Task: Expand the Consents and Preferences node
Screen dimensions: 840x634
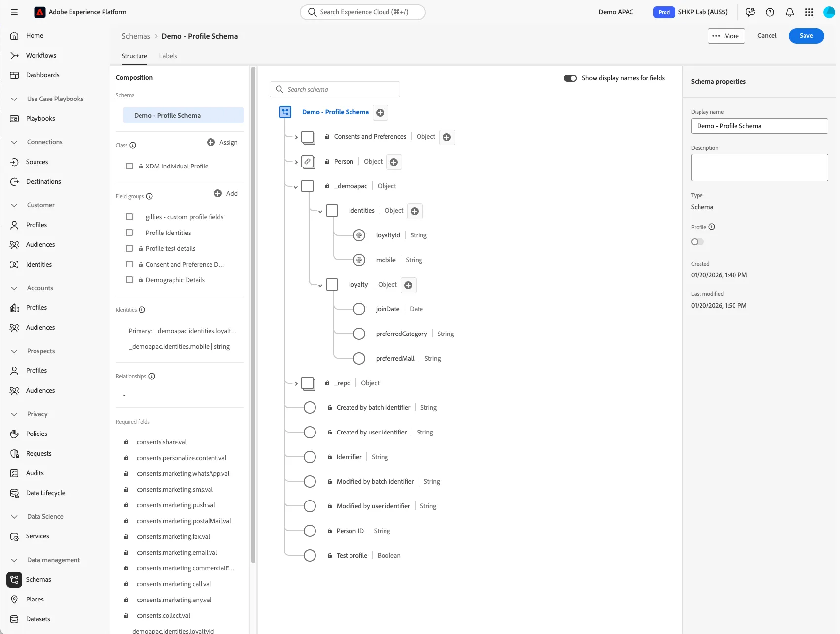Action: (x=296, y=137)
